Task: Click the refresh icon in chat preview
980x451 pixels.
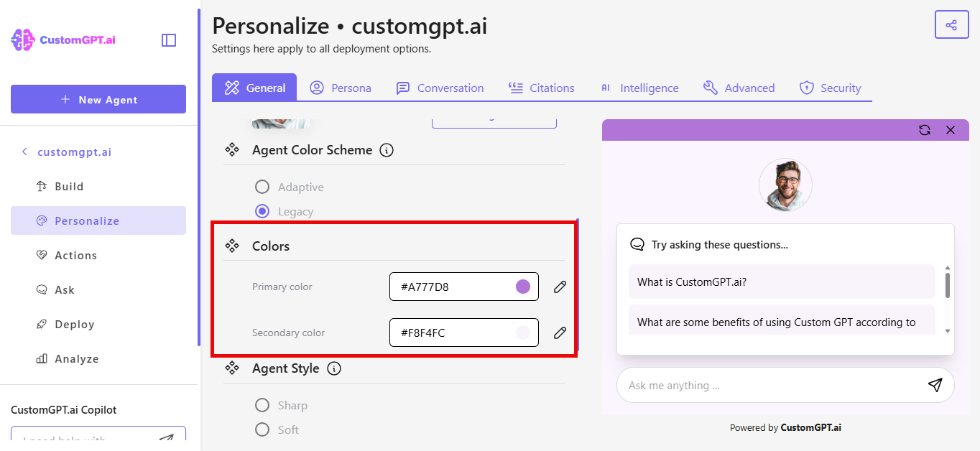Action: point(925,130)
